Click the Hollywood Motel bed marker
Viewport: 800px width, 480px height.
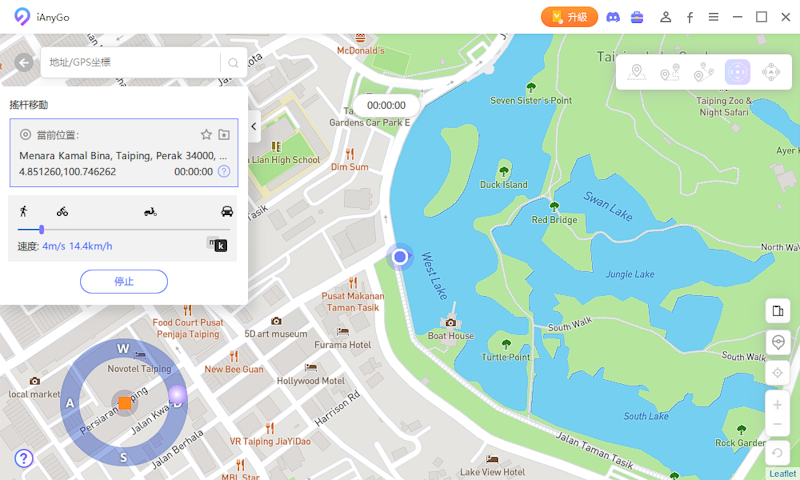click(x=311, y=367)
